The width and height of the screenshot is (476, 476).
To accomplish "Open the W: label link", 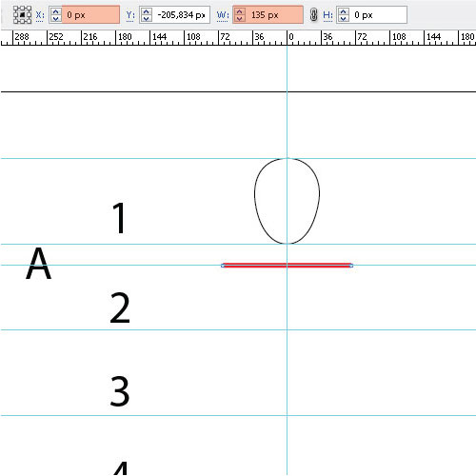I will click(x=223, y=15).
